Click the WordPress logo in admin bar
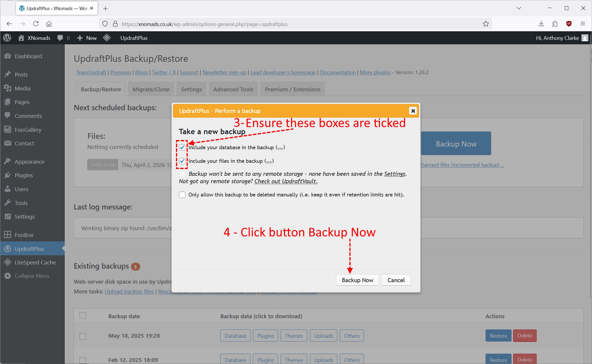The image size is (592, 364). [7, 38]
